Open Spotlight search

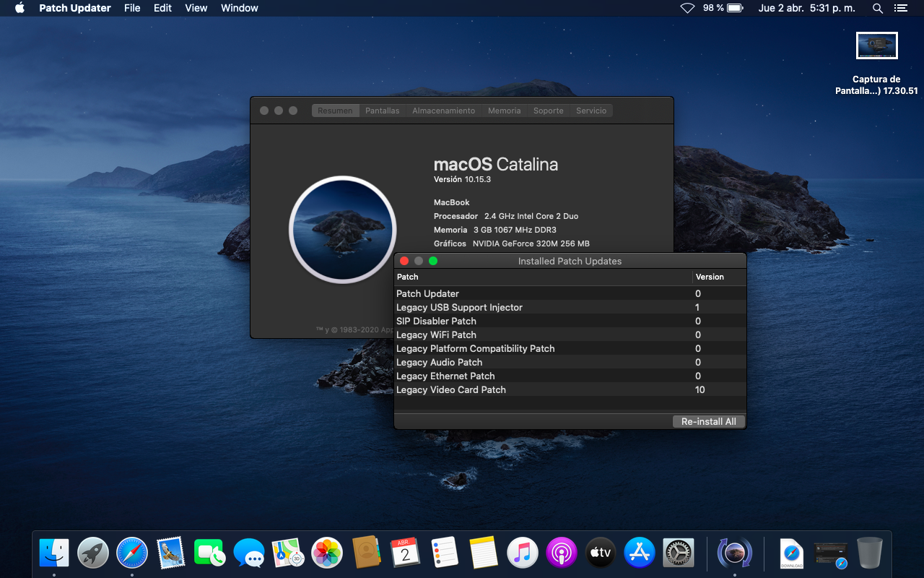tap(878, 8)
